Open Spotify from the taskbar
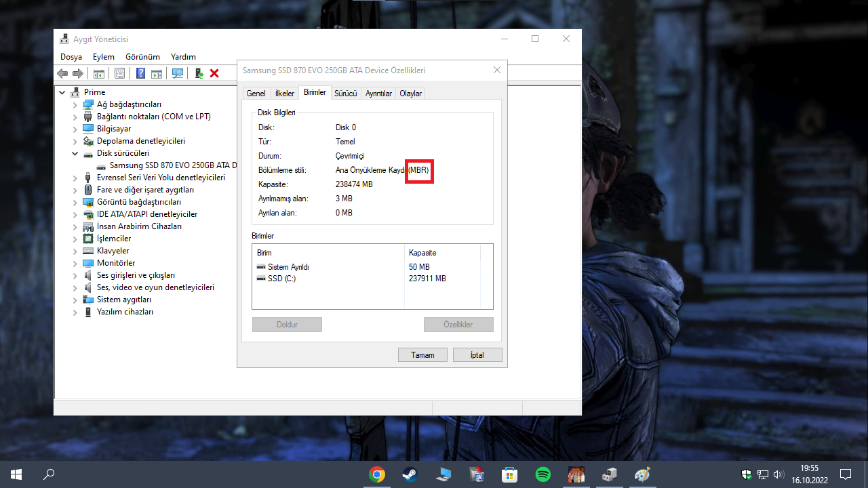The width and height of the screenshot is (868, 488). tap(543, 474)
